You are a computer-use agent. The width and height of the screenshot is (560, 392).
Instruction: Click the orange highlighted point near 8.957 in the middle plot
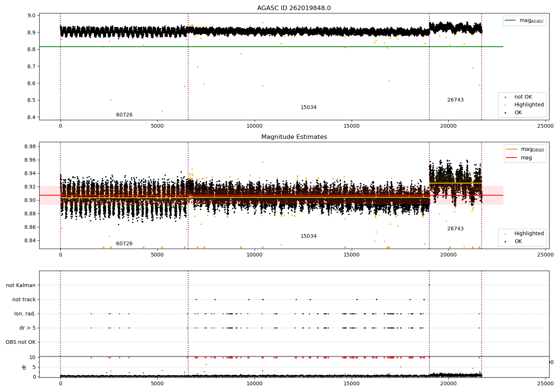tap(262, 162)
